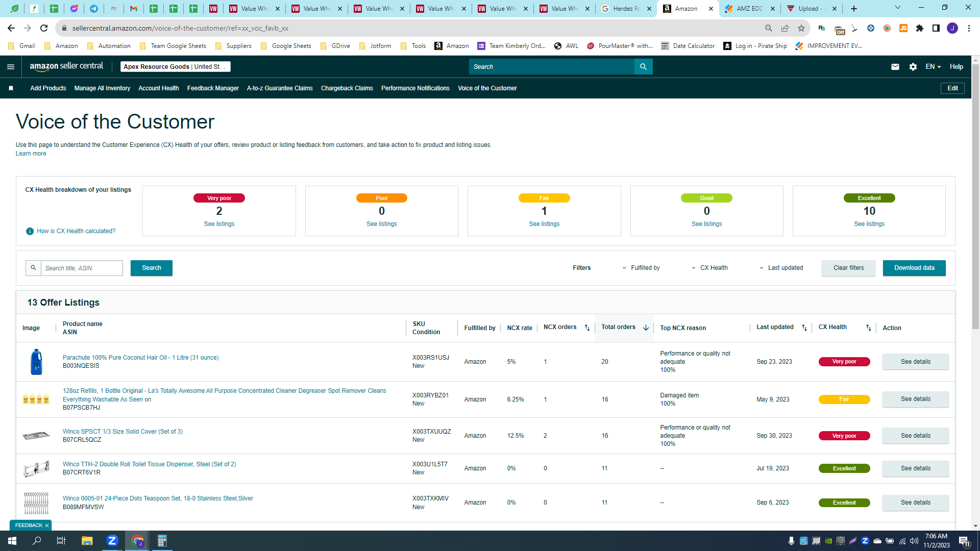Open Add Products menu item
This screenshot has height=551, width=980.
(48, 88)
